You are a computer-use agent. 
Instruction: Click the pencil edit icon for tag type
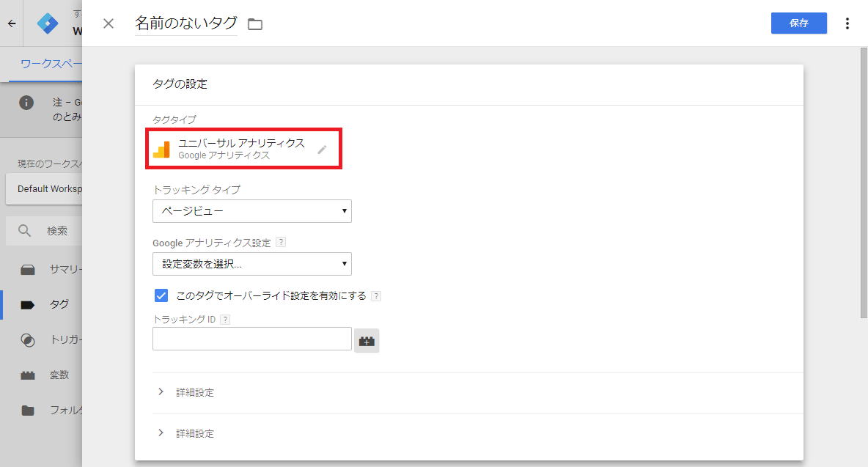pos(322,150)
